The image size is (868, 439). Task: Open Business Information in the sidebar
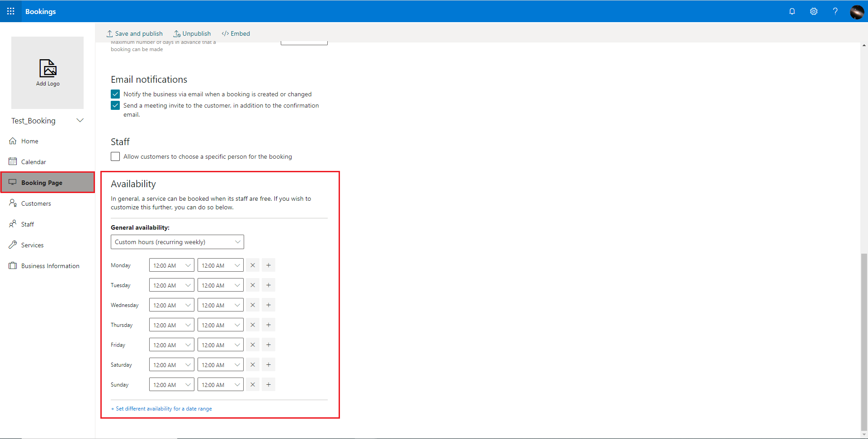pos(47,266)
